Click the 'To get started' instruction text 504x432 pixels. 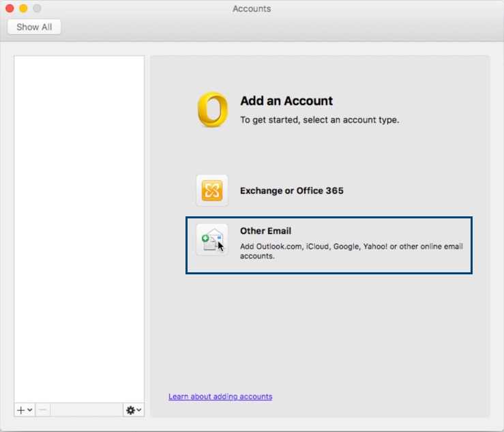[x=319, y=120]
